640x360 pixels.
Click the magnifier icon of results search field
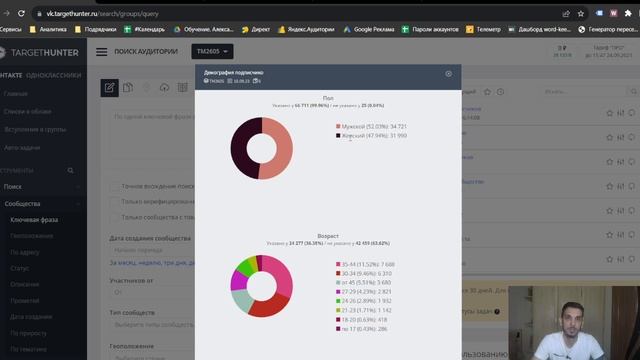tap(633, 92)
